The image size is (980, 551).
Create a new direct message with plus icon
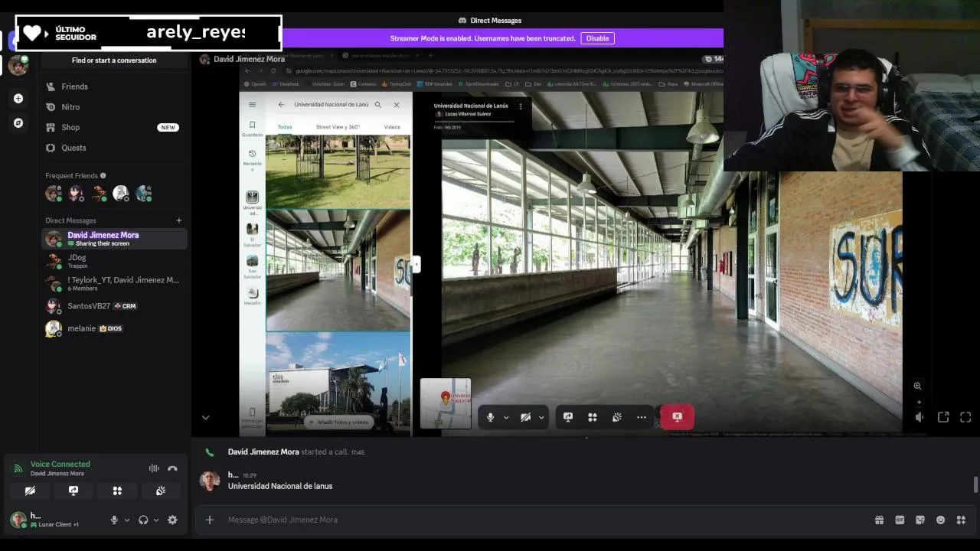pos(179,220)
